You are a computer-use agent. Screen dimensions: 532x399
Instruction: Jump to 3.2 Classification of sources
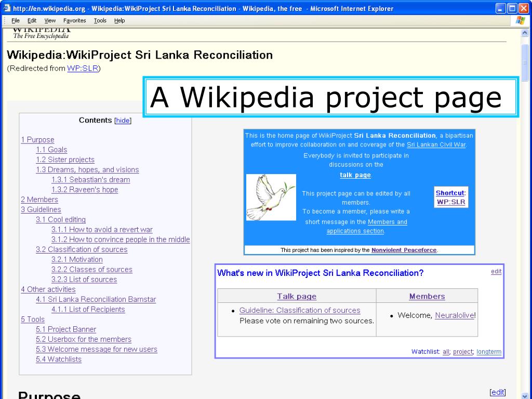click(82, 249)
